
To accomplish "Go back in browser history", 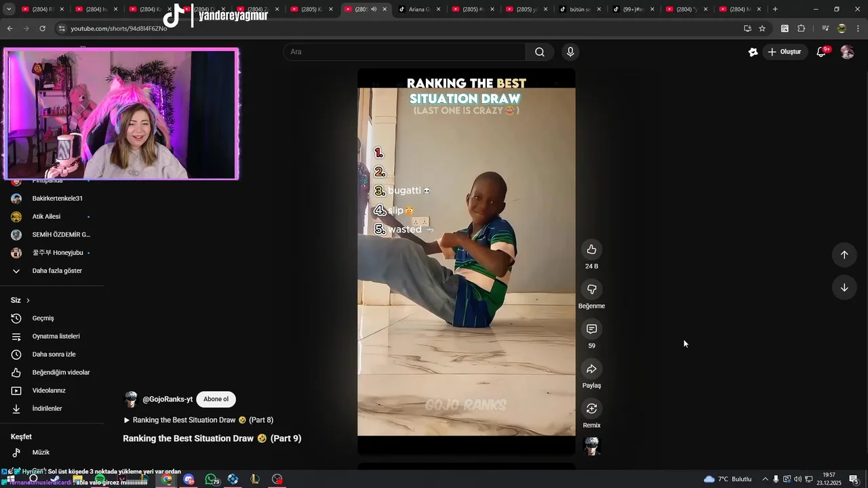I will point(9,28).
